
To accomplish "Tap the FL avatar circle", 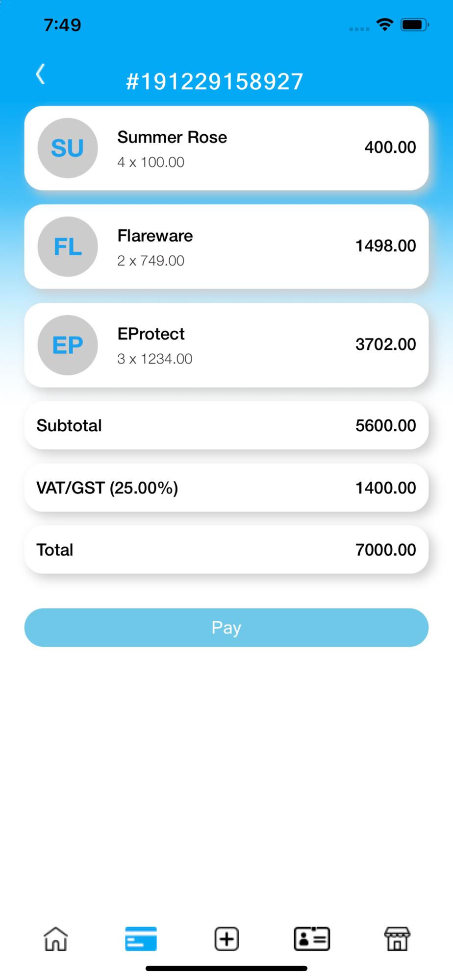I will [x=68, y=246].
